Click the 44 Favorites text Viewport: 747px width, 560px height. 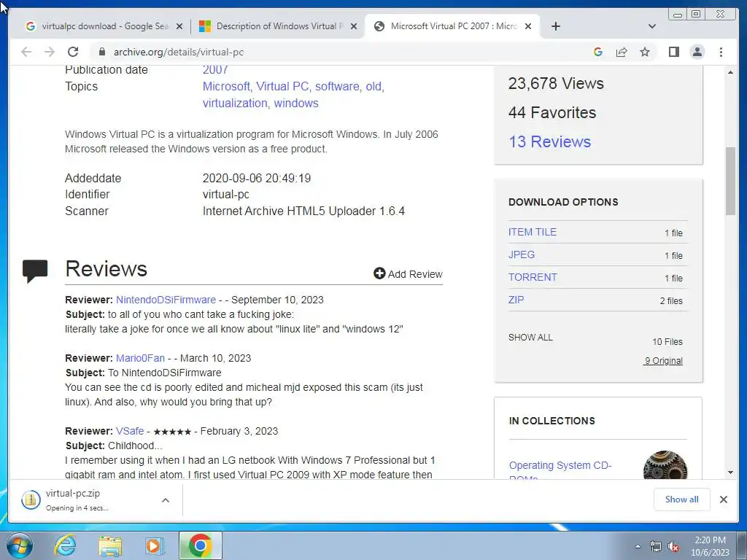(x=552, y=112)
